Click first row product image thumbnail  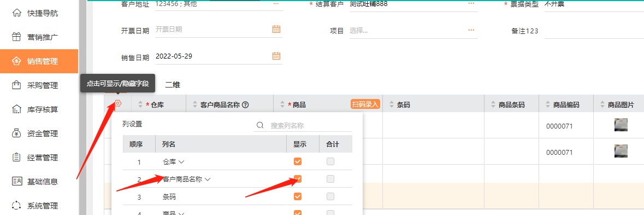tap(621, 125)
